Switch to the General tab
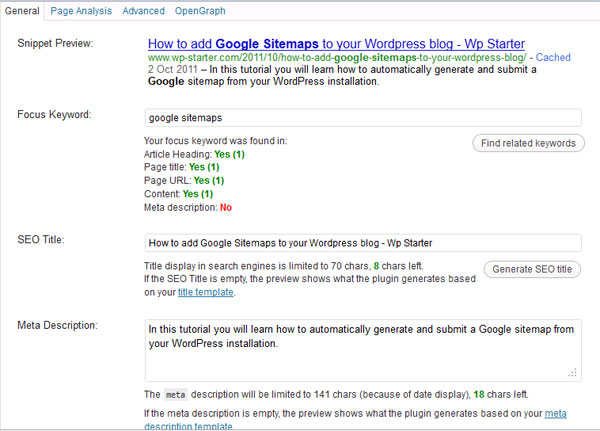This screenshot has width=600, height=431. pyautogui.click(x=22, y=11)
